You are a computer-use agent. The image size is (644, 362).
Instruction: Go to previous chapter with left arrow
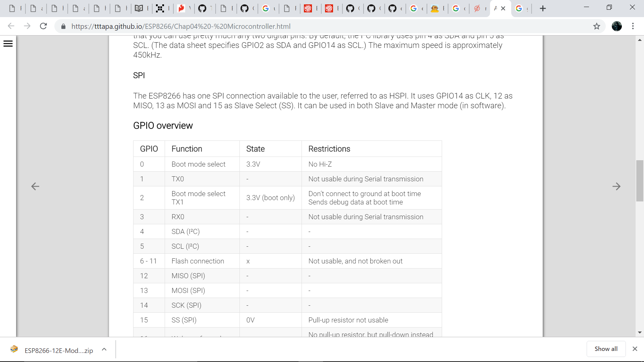35,186
